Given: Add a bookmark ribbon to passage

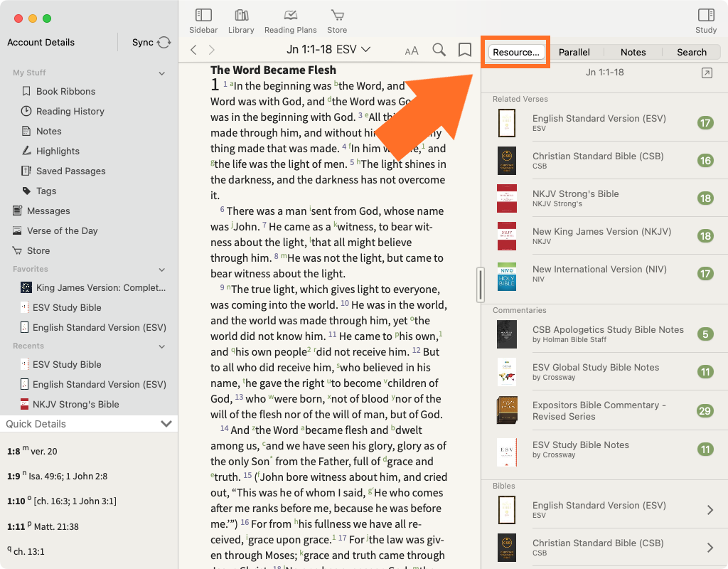Looking at the screenshot, I should (x=464, y=50).
